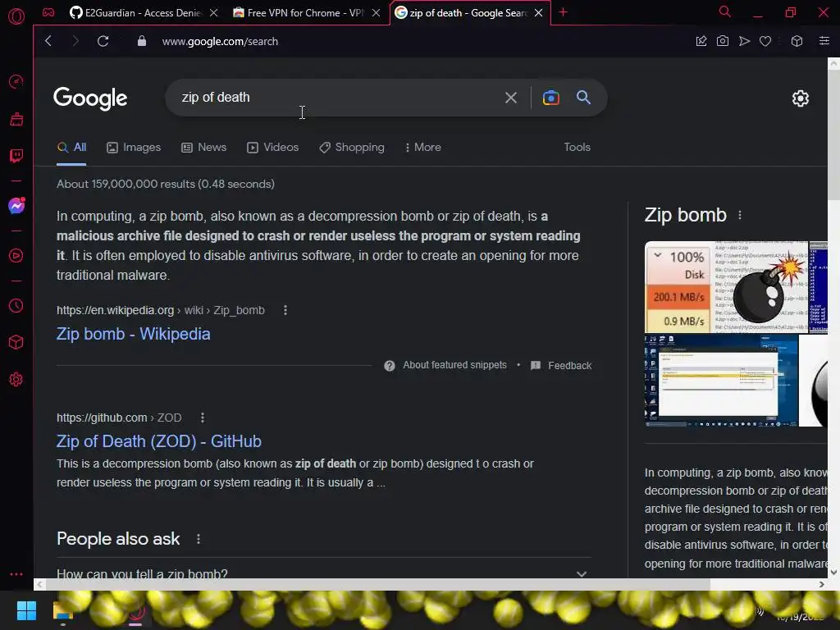840x630 pixels.
Task: Open the Windows desktop screenshot thumbnail
Action: [721, 381]
